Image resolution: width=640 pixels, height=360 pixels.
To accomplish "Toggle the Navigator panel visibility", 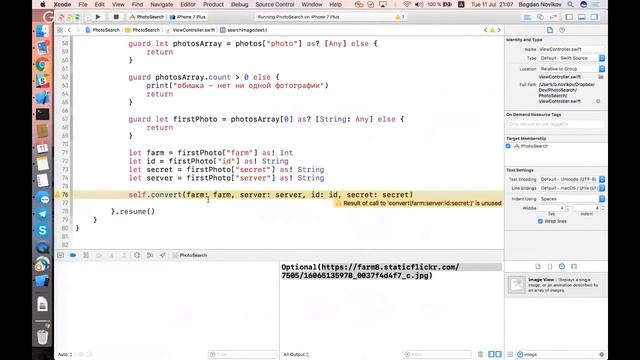I will pos(569,17).
